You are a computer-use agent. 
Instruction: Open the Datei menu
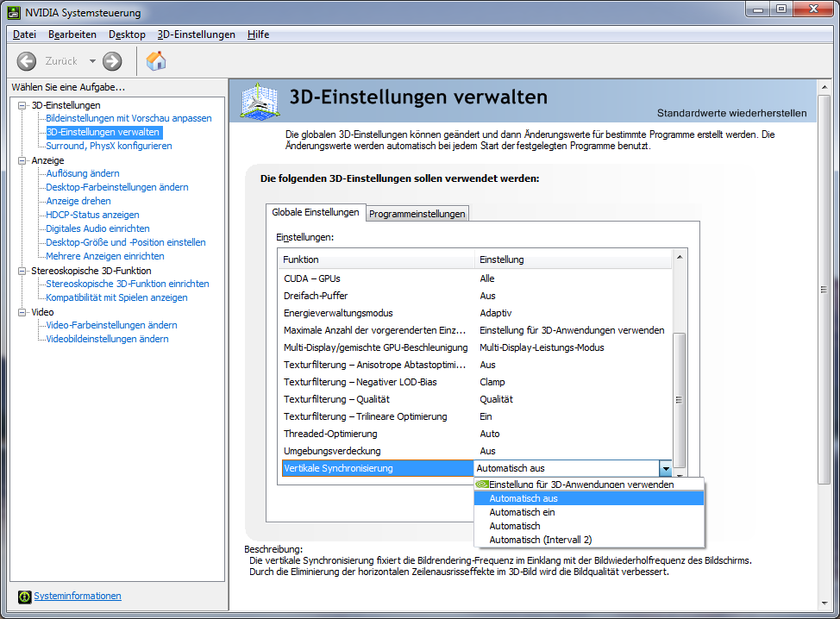pos(24,34)
